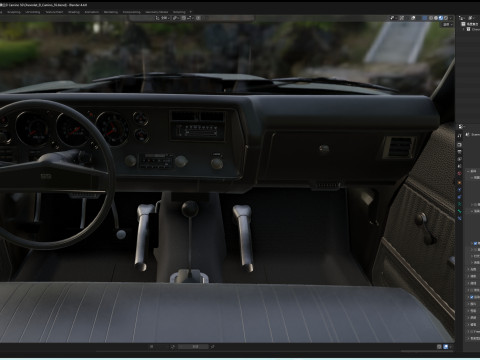This screenshot has width=480, height=360.
Task: Open the blue wrench Modifiers properties tab
Action: [459, 189]
